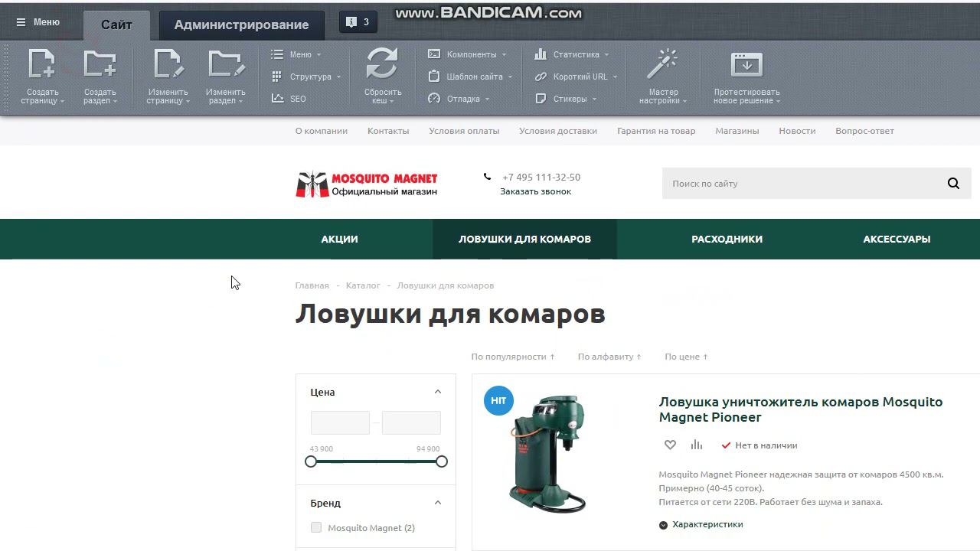Open Шаблон сайта dropdown

[470, 77]
